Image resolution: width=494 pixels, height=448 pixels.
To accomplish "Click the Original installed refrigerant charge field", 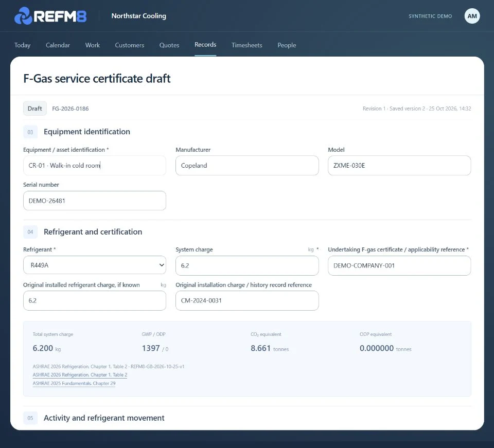I will 95,300.
